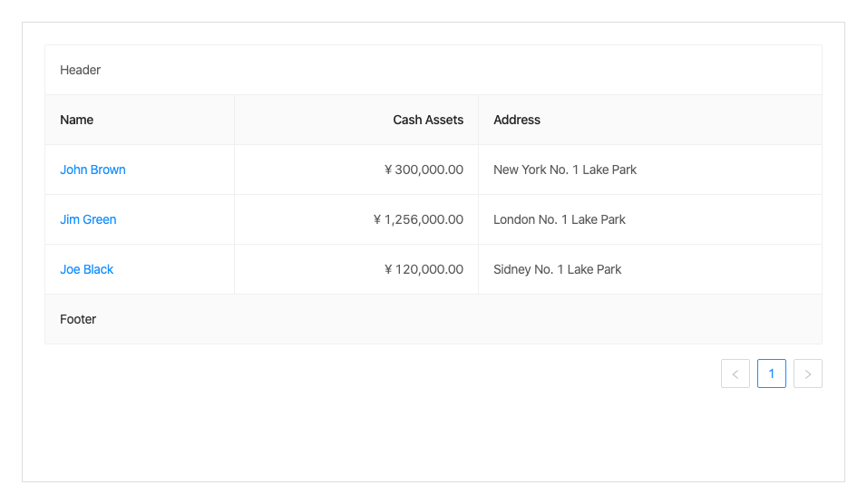This screenshot has width=867, height=504.
Task: Select the Sidney No. 1 Lake Park address
Action: [558, 269]
